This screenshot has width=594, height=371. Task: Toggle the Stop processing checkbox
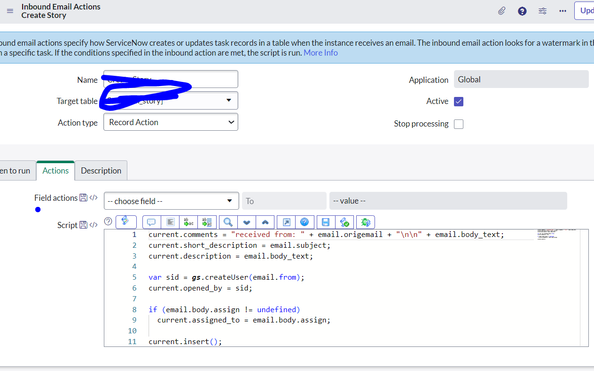tap(458, 124)
